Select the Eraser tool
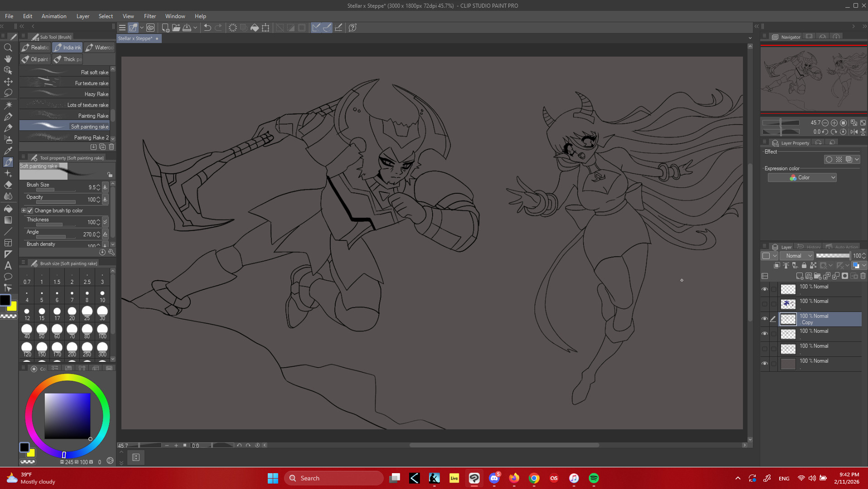Image resolution: width=868 pixels, height=489 pixels. click(x=8, y=185)
